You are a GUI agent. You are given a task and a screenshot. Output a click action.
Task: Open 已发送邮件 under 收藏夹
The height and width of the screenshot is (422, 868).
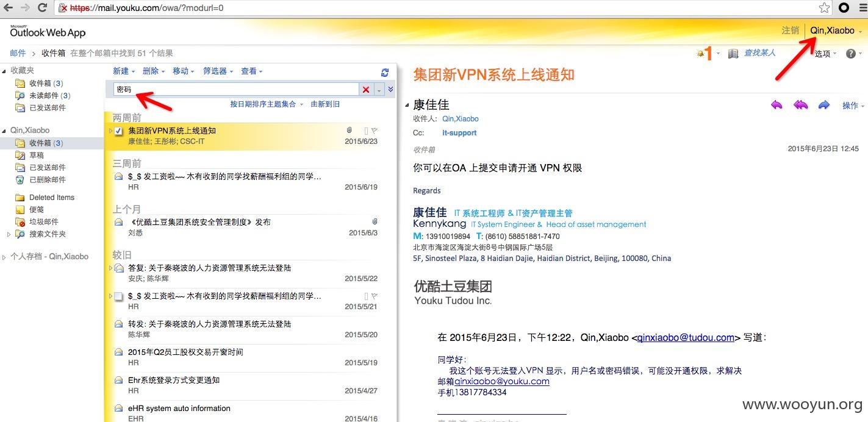47,107
